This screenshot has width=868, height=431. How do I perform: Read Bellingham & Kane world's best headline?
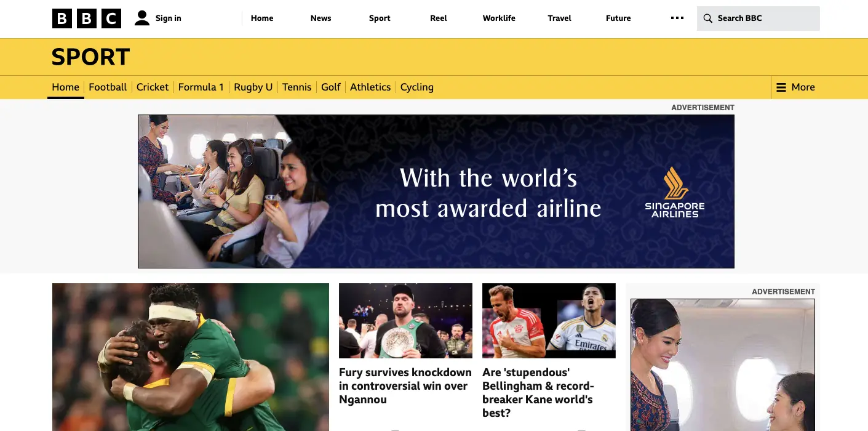pyautogui.click(x=538, y=393)
